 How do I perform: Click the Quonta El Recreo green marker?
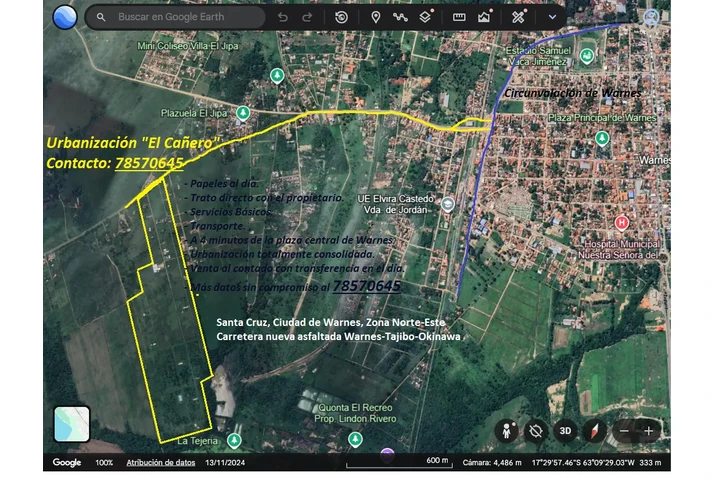(355, 439)
